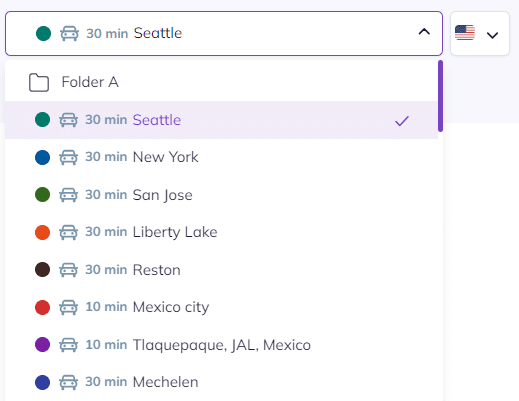
Task: Click the car icon beside Reston
Action: (69, 270)
